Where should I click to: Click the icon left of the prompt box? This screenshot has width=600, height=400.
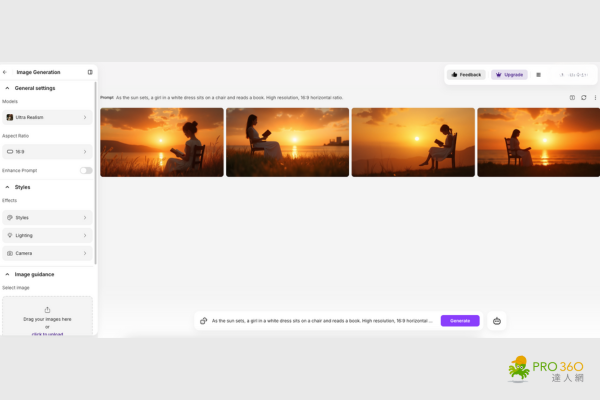(x=204, y=321)
